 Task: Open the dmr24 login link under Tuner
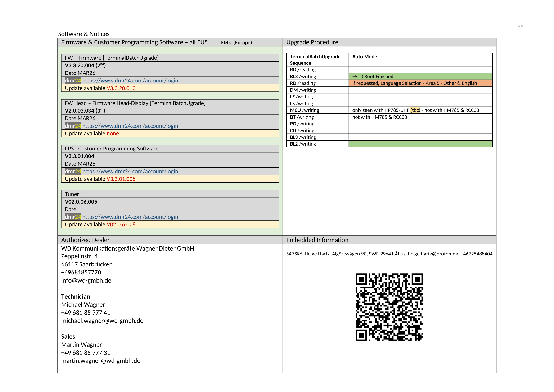130,217
